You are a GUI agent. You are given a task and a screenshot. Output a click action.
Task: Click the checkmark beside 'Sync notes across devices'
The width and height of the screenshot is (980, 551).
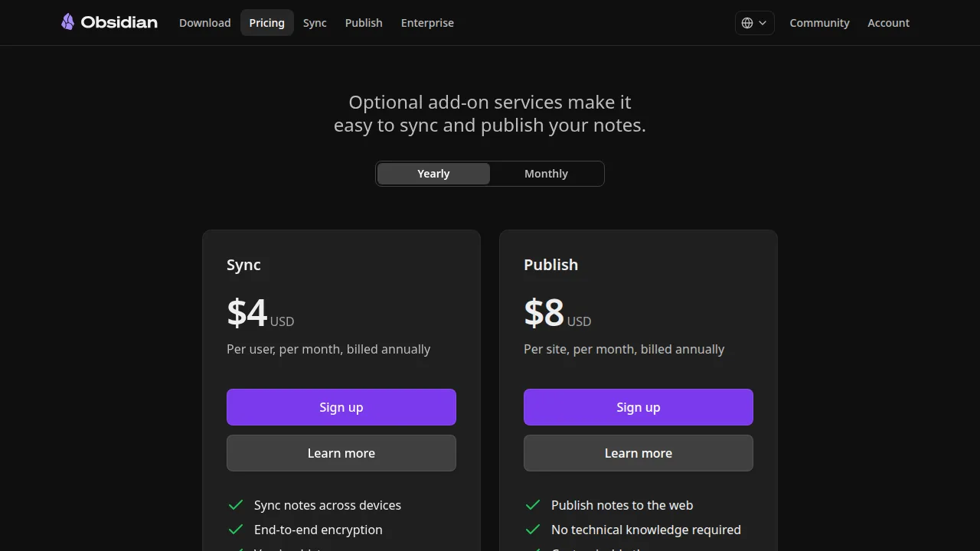(x=236, y=505)
